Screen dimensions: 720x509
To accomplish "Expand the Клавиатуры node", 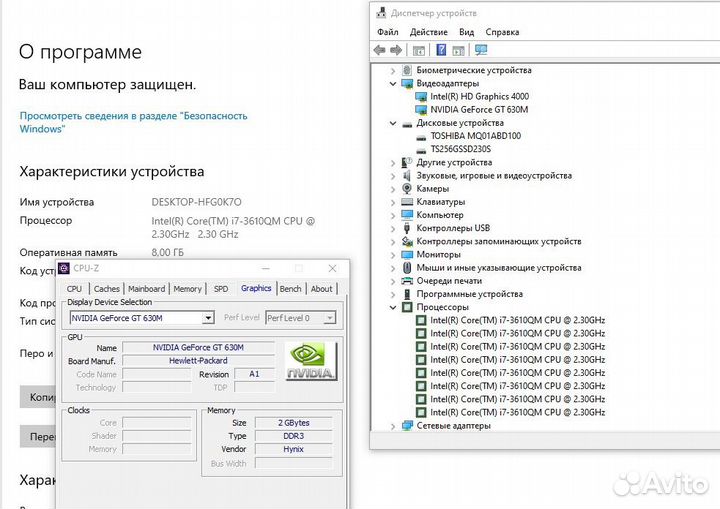I will pos(393,202).
